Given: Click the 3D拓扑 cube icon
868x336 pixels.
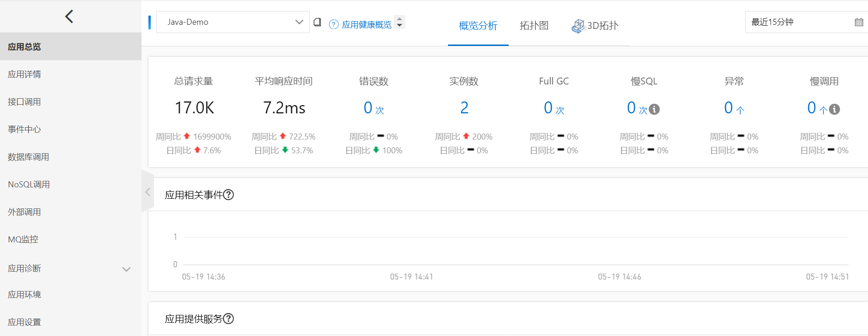Looking at the screenshot, I should 578,26.
